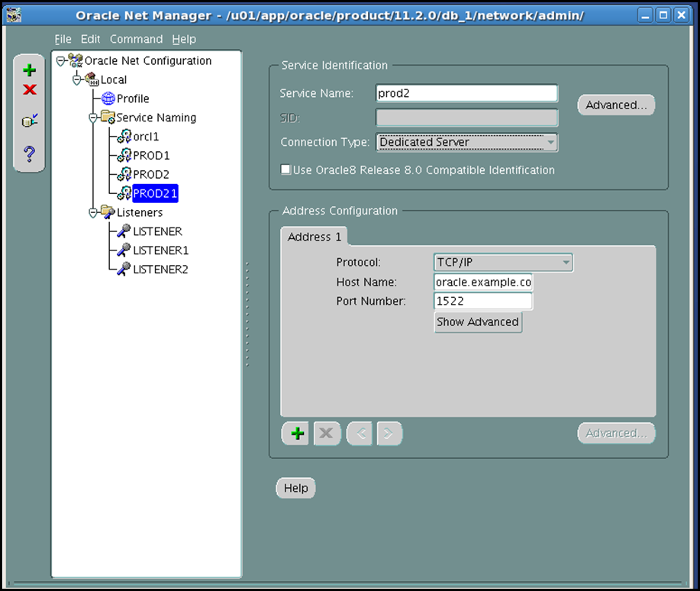The height and width of the screenshot is (591, 700).
Task: Click the next address right arrow button
Action: coord(389,433)
